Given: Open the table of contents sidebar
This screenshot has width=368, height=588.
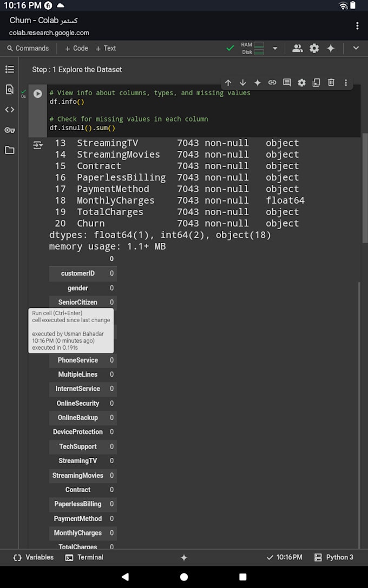Looking at the screenshot, I should [10, 69].
